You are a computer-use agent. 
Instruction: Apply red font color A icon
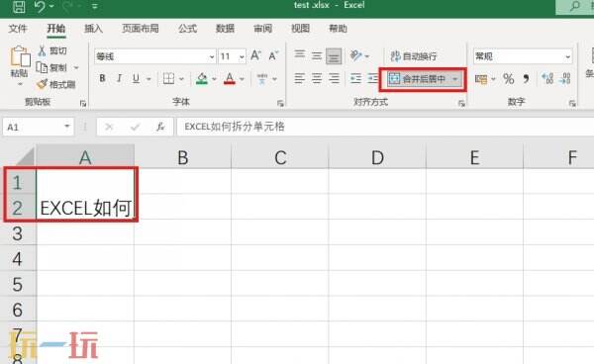click(x=230, y=78)
